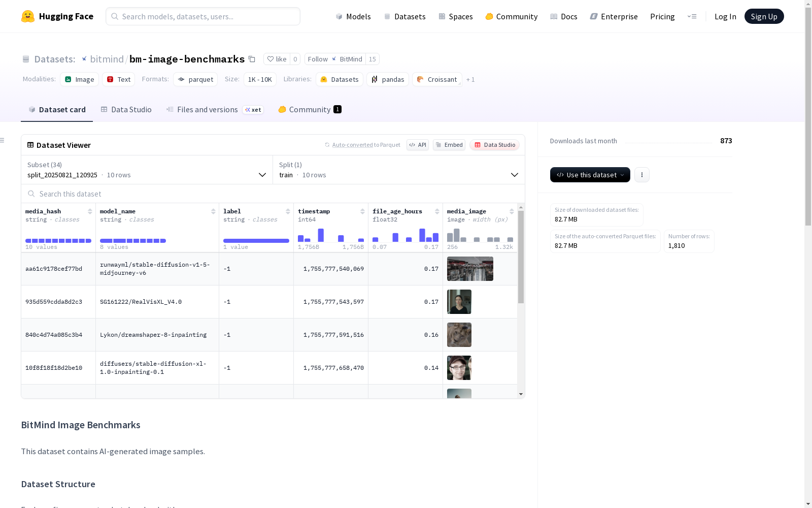Sort by the model_name column sort icon
The height and width of the screenshot is (508, 812).
[x=213, y=211]
